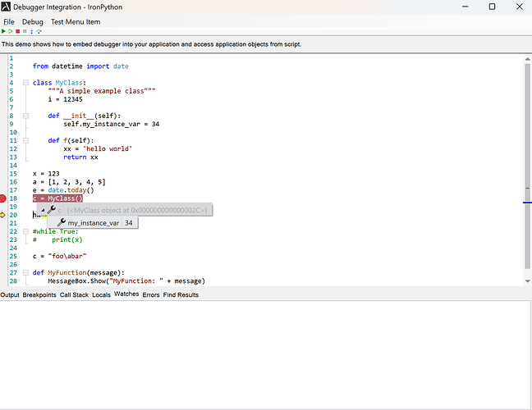
Task: Collapse the __init__ method fold at line 8
Action: click(25, 116)
